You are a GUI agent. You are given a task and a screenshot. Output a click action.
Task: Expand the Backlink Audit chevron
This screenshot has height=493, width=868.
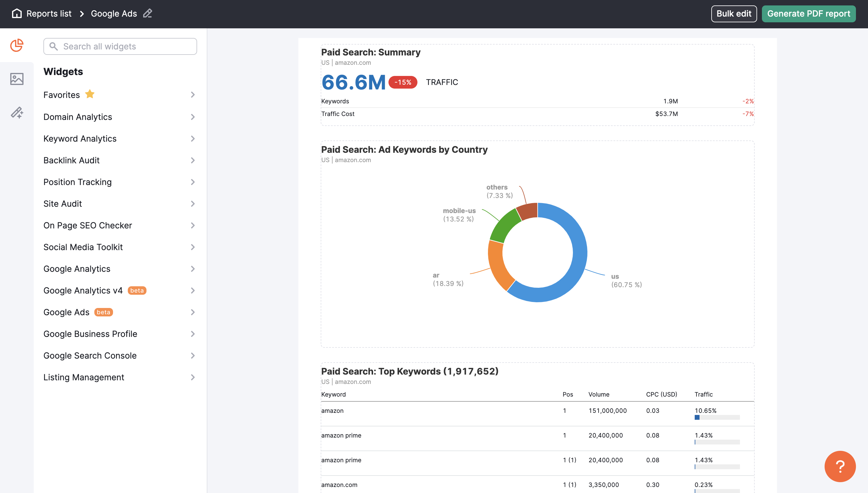point(193,160)
